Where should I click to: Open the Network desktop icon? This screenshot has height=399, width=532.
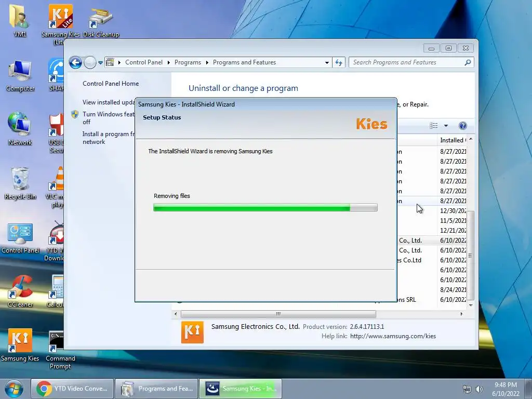click(20, 129)
